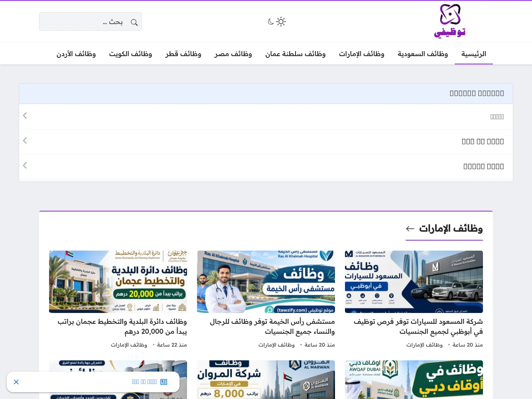Screen dimensions: 532x399
Task: Open article شركة المسعود للسيارات توفر فرص توظيف
Action: (x=418, y=327)
